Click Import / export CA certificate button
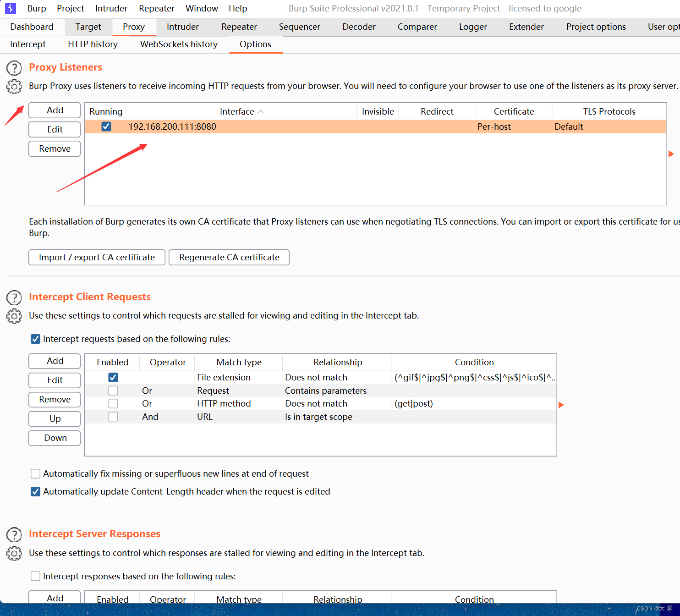This screenshot has width=680, height=616. (x=97, y=257)
